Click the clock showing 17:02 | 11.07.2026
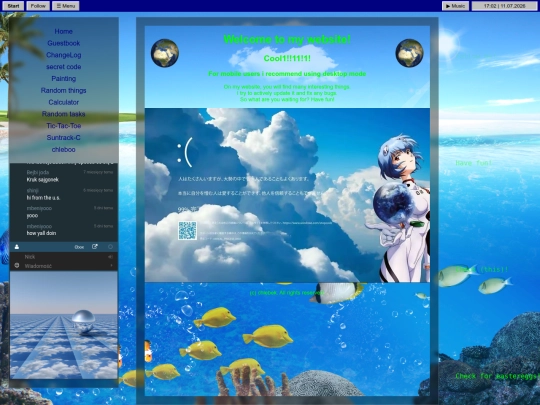540x405 pixels. coord(504,6)
